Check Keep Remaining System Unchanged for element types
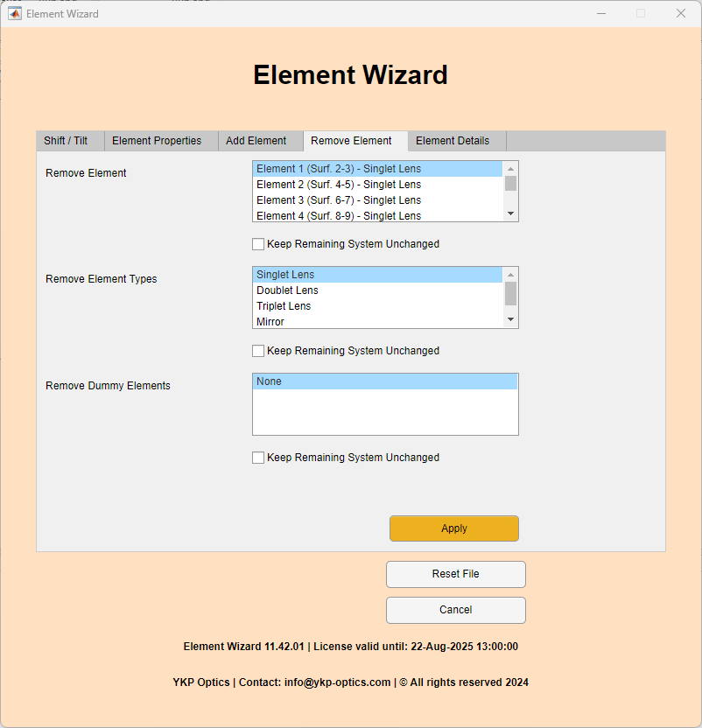Viewport: 702px width, 728px height. point(258,351)
